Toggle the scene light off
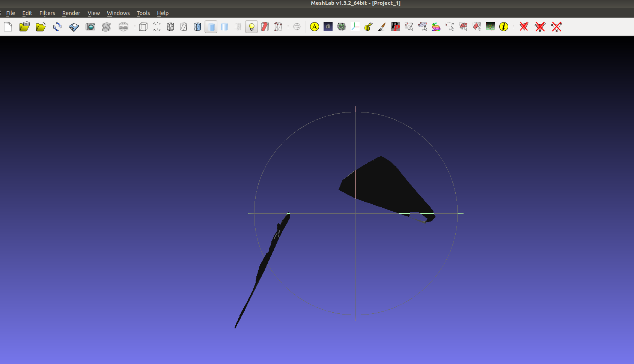The width and height of the screenshot is (634, 364). pyautogui.click(x=251, y=27)
